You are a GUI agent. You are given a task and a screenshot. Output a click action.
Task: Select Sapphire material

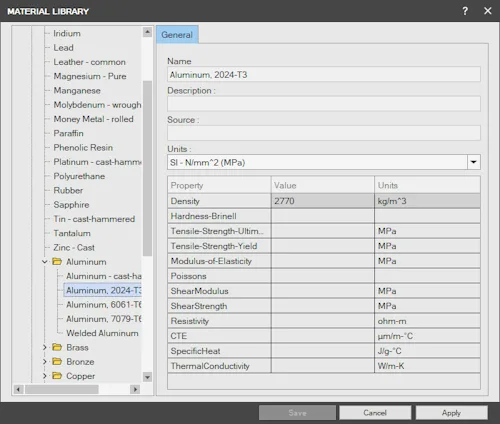point(71,205)
